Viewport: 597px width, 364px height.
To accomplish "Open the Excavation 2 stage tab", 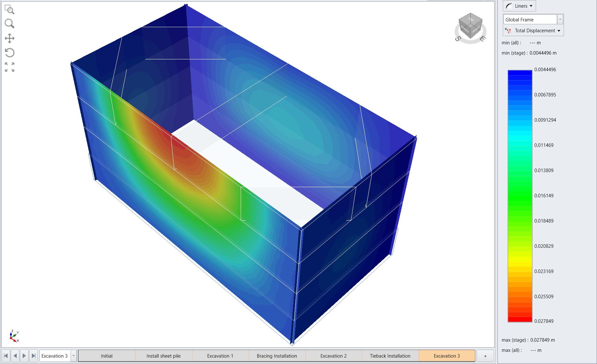I will [x=334, y=356].
